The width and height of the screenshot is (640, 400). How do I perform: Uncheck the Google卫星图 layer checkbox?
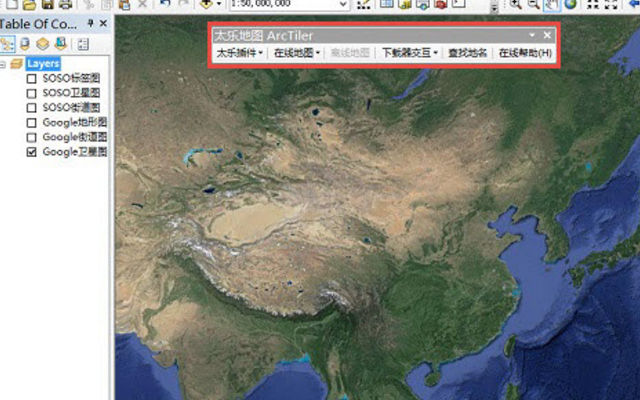coord(31,152)
